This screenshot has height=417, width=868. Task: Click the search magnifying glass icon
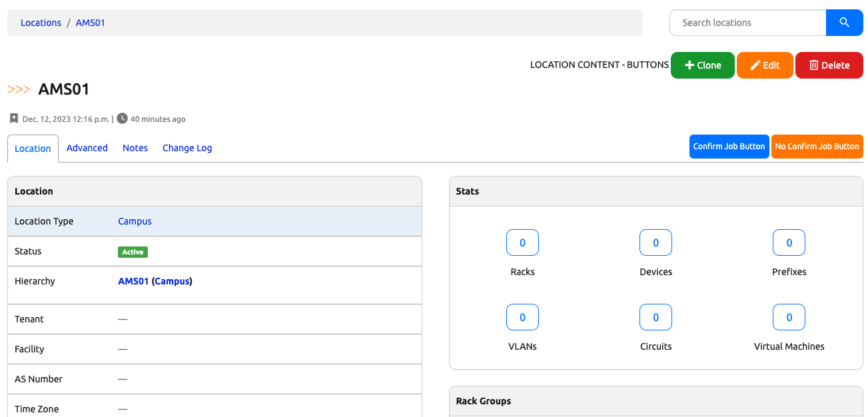coord(844,22)
